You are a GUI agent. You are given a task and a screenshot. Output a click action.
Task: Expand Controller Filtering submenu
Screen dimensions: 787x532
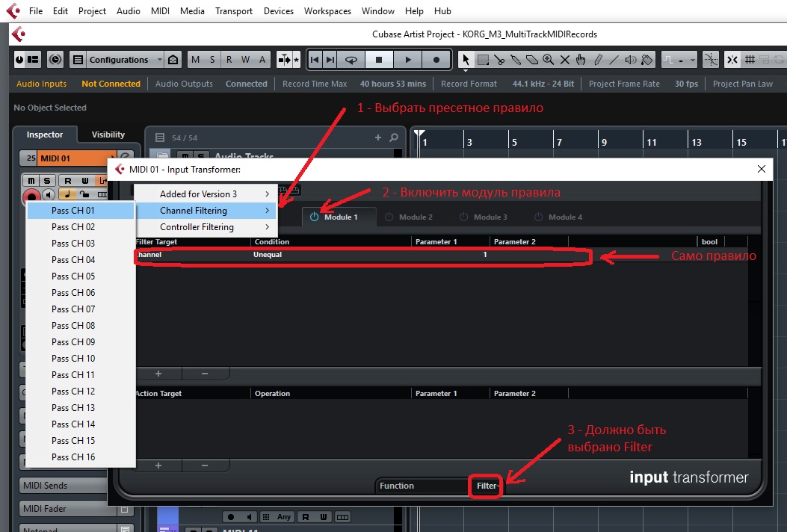[206, 227]
